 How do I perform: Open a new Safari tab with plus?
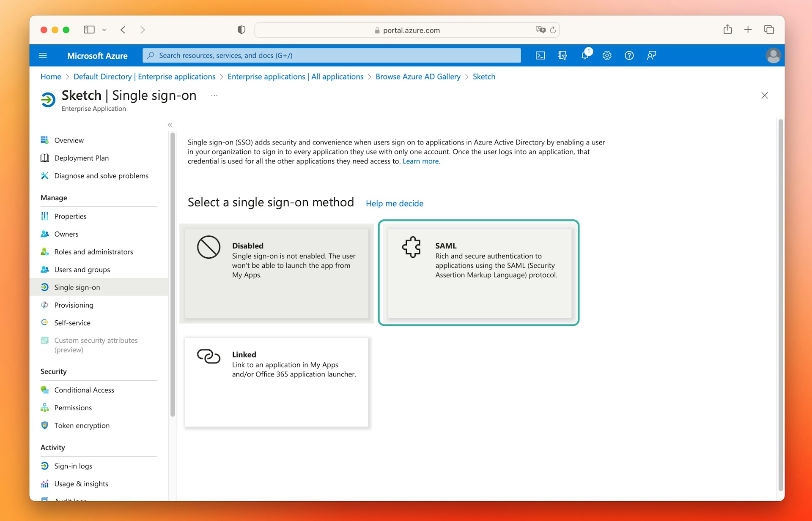(x=748, y=30)
